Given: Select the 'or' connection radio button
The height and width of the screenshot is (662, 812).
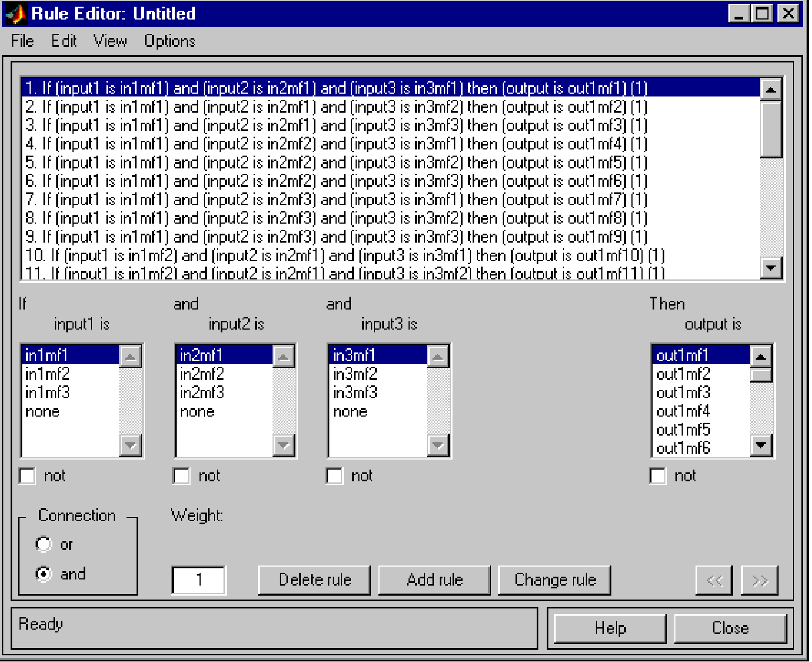Looking at the screenshot, I should pos(43,544).
